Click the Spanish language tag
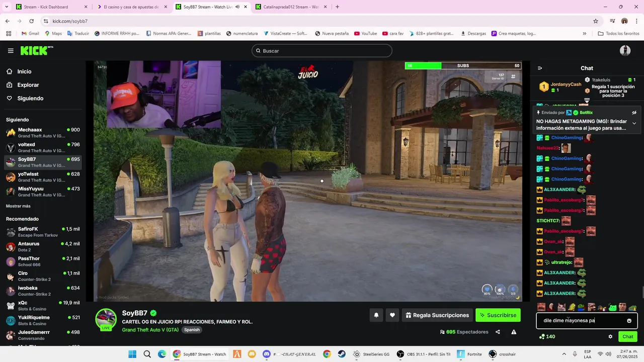 pyautogui.click(x=192, y=330)
